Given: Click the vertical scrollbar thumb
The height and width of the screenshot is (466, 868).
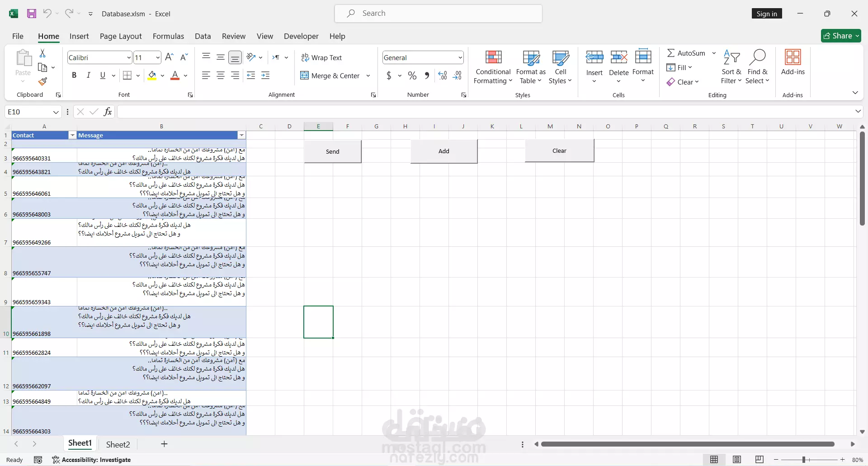Looking at the screenshot, I should pos(862,179).
